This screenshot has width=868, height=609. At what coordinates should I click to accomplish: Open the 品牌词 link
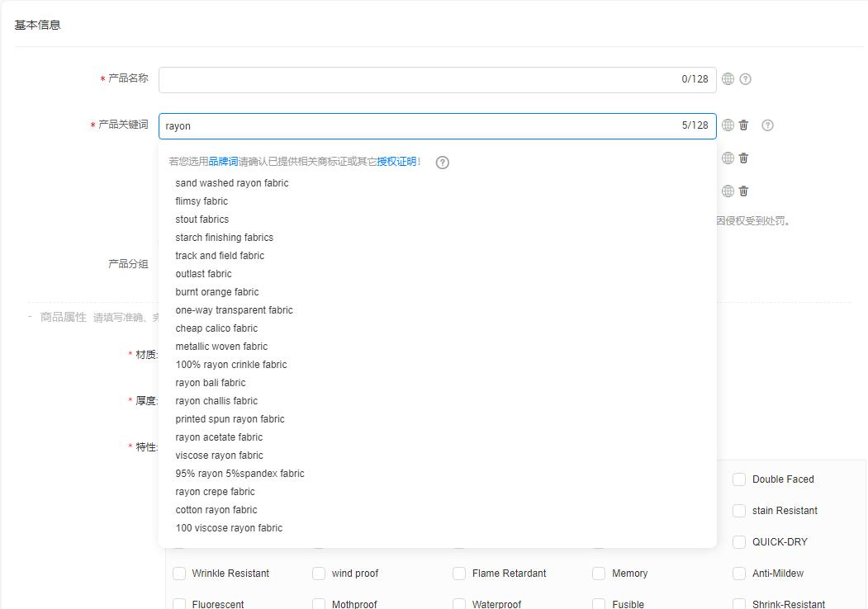pyautogui.click(x=223, y=162)
